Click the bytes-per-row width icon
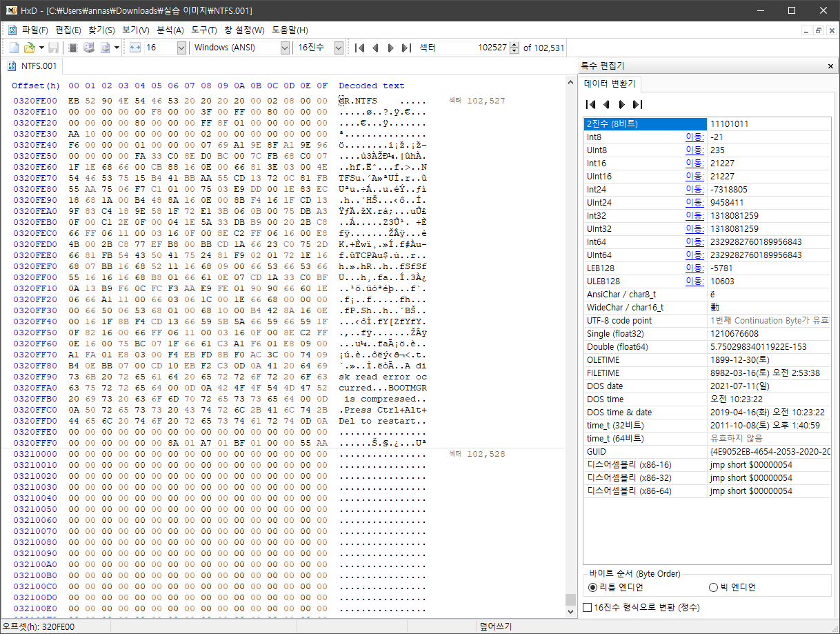The height and width of the screenshot is (634, 840). pyautogui.click(x=135, y=48)
